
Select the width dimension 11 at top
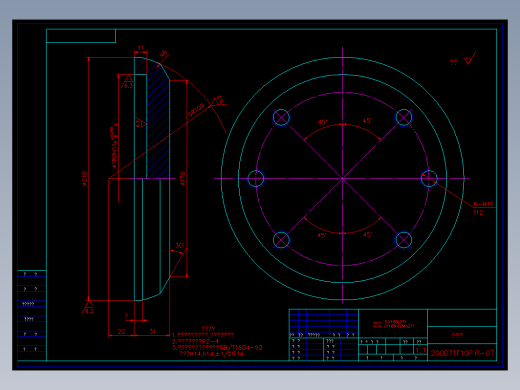tap(141, 48)
